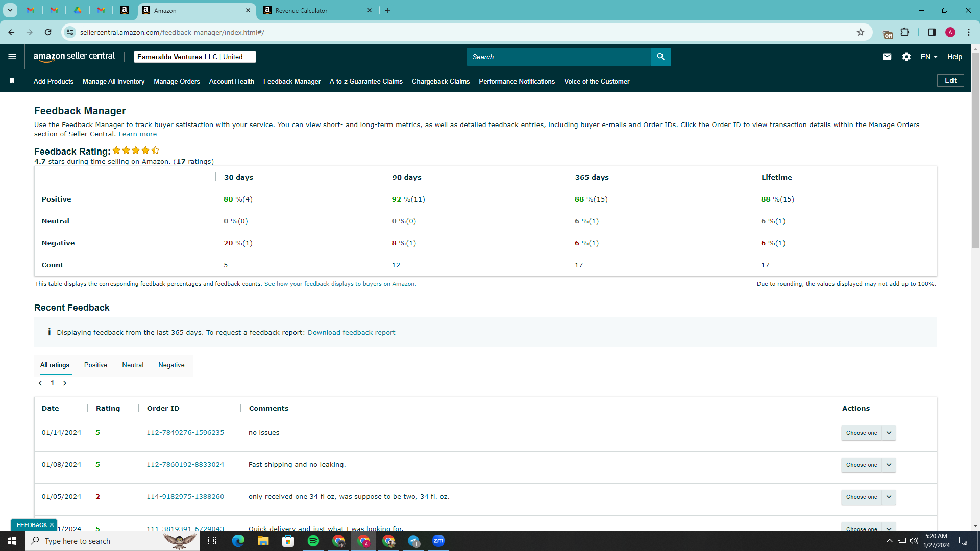View site information icon in address bar

click(70, 32)
